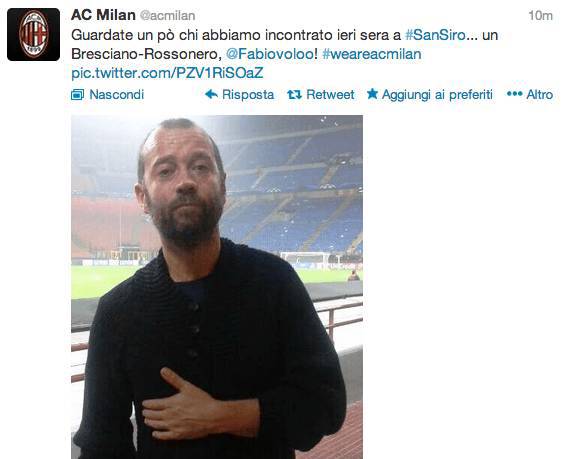Click the favorite star icon

tap(372, 94)
